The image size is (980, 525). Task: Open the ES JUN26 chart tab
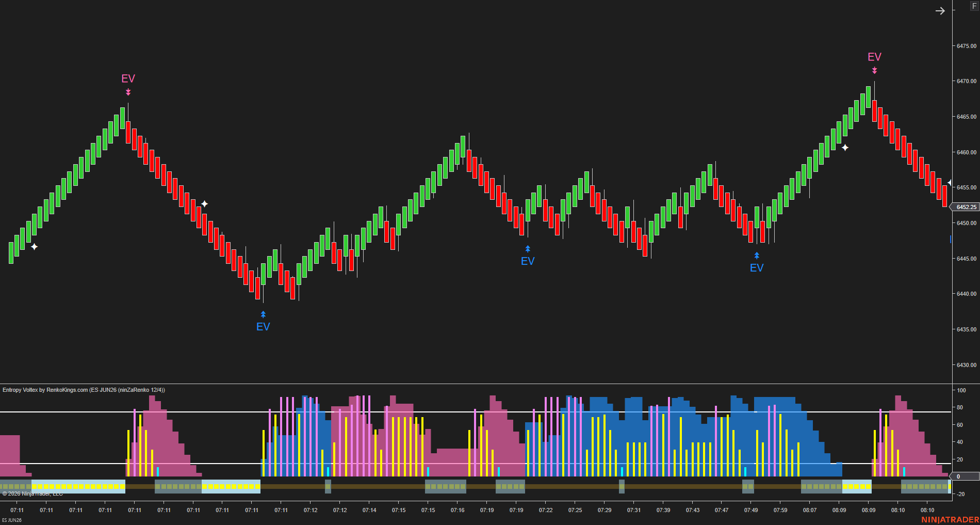(12, 520)
